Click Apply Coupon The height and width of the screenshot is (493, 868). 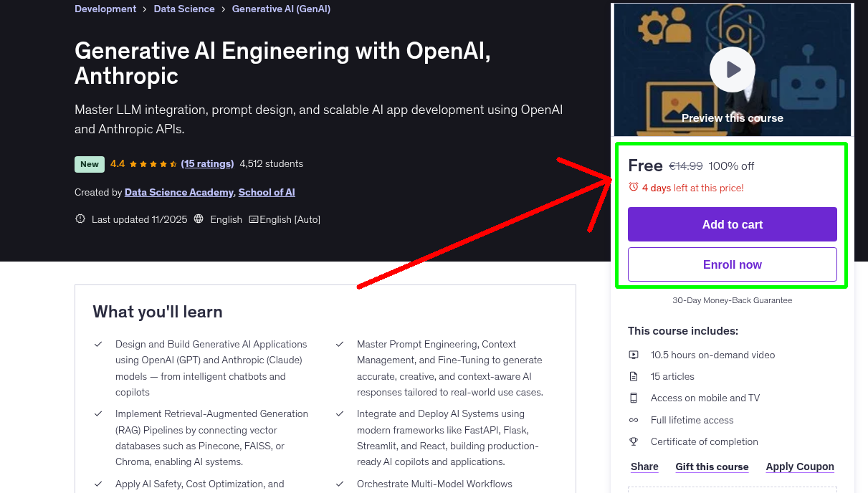[x=800, y=466]
